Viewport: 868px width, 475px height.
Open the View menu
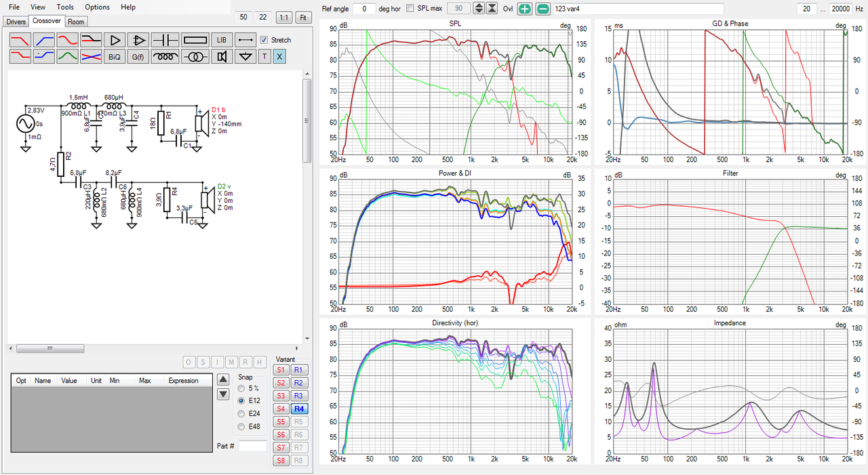(38, 7)
